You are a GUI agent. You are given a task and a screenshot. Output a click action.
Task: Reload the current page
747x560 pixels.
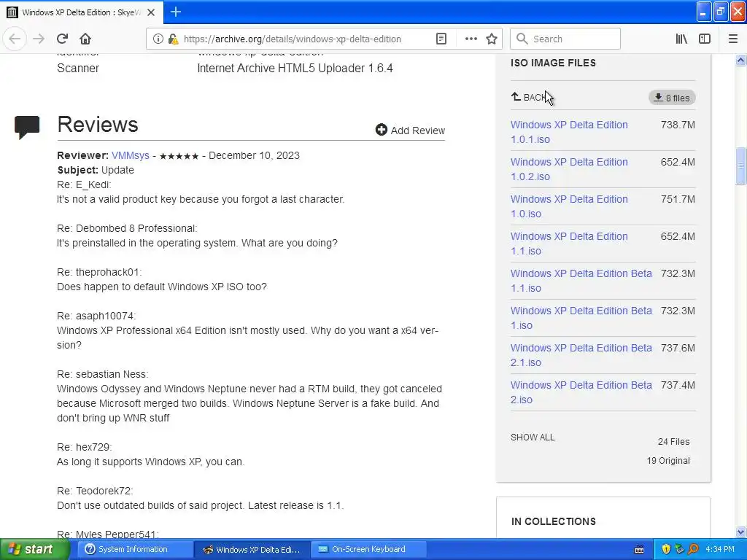[62, 39]
